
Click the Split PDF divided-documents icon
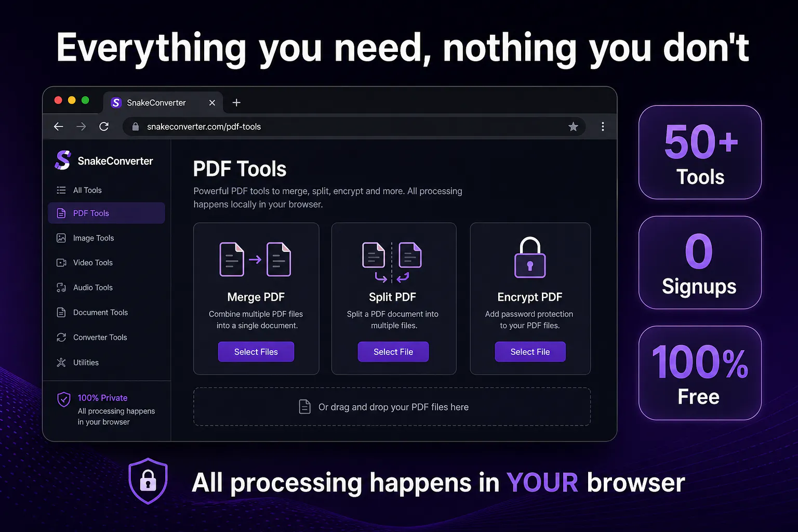(x=392, y=262)
